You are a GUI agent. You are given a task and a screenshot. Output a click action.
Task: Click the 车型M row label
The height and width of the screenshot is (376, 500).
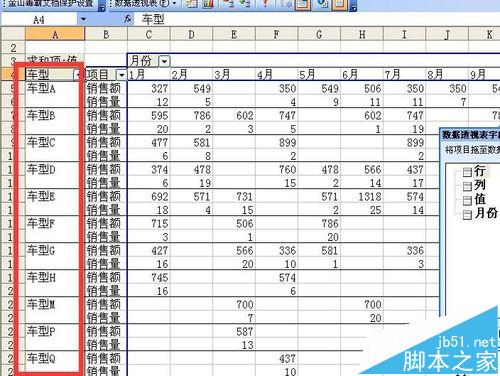coord(41,304)
